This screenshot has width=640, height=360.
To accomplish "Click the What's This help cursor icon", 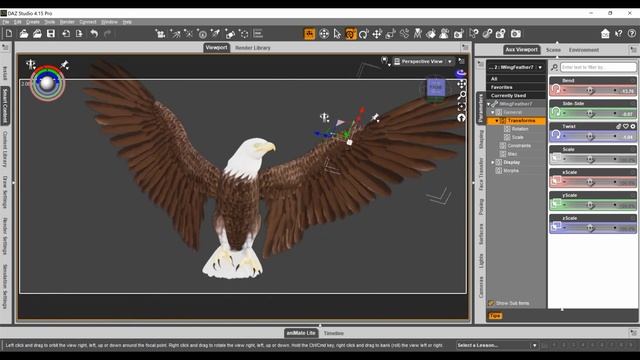I will 619,33.
